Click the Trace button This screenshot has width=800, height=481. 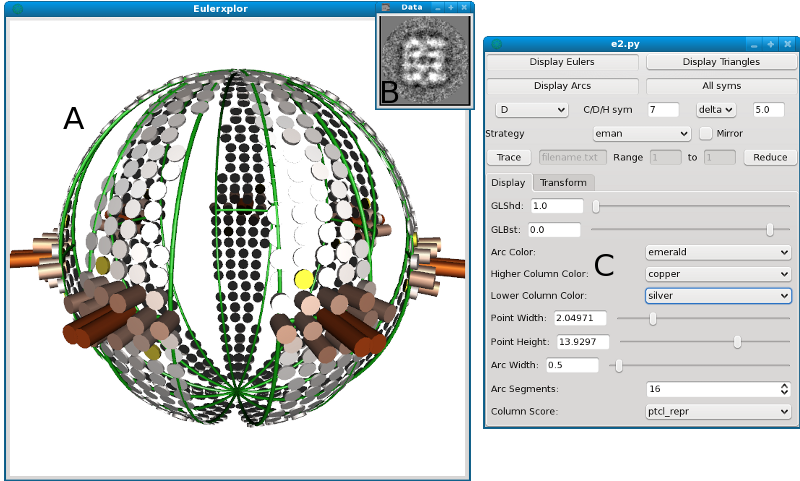pyautogui.click(x=509, y=157)
